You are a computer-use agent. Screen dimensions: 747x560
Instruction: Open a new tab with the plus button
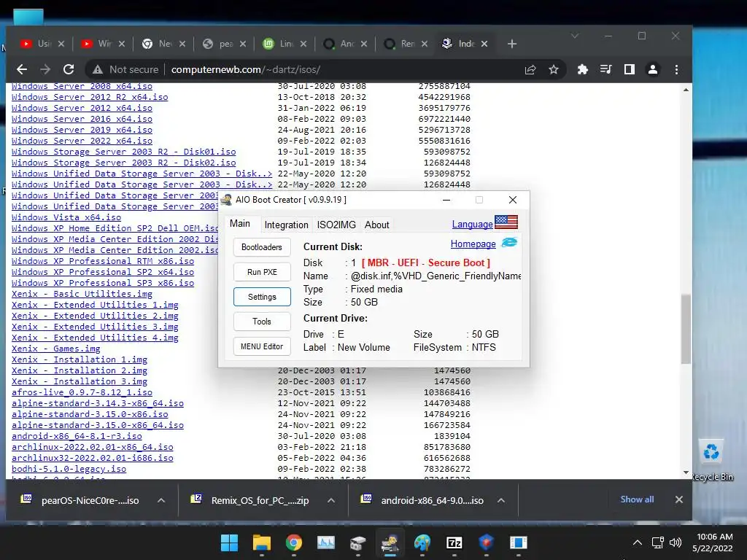512,44
